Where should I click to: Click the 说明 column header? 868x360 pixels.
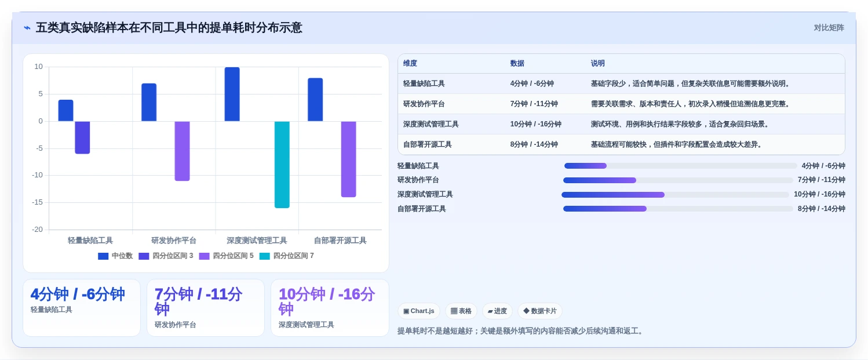[x=598, y=64]
